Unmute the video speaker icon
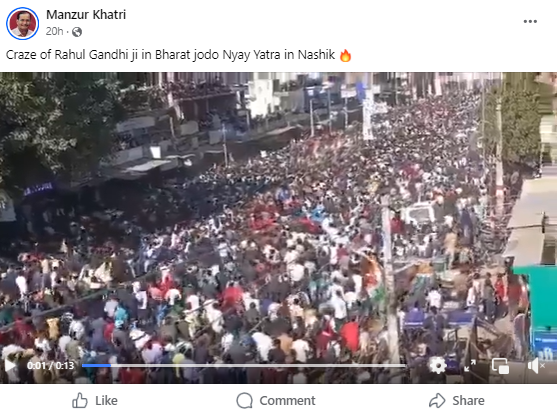Image resolution: width=557 pixels, height=416 pixels. (x=536, y=366)
